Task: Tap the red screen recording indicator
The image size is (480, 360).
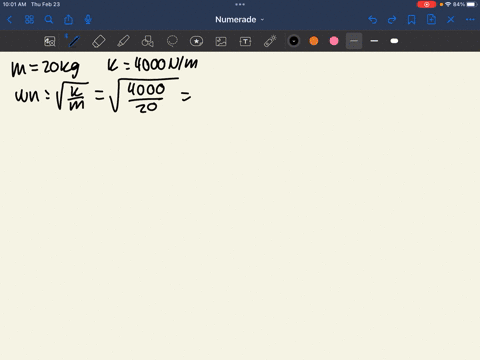Action: [x=426, y=4]
